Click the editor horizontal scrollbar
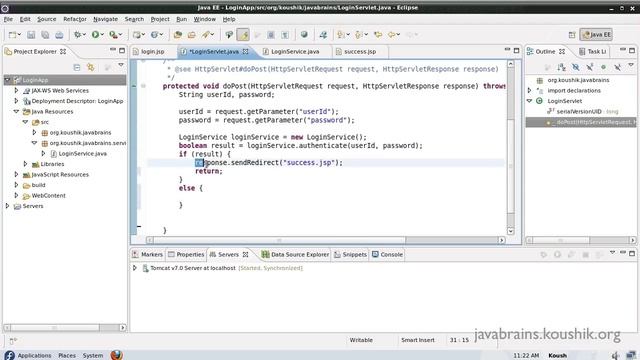This screenshot has height=360, width=640. (x=325, y=240)
